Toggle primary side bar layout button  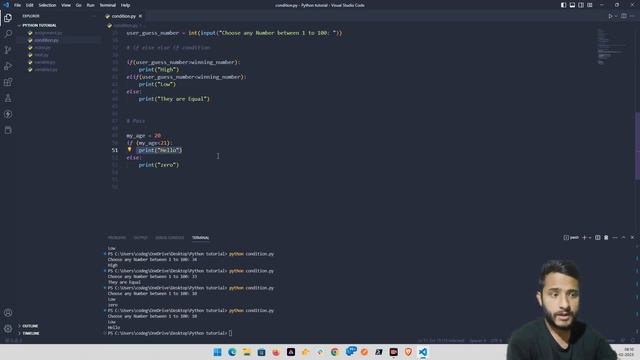[563, 5]
